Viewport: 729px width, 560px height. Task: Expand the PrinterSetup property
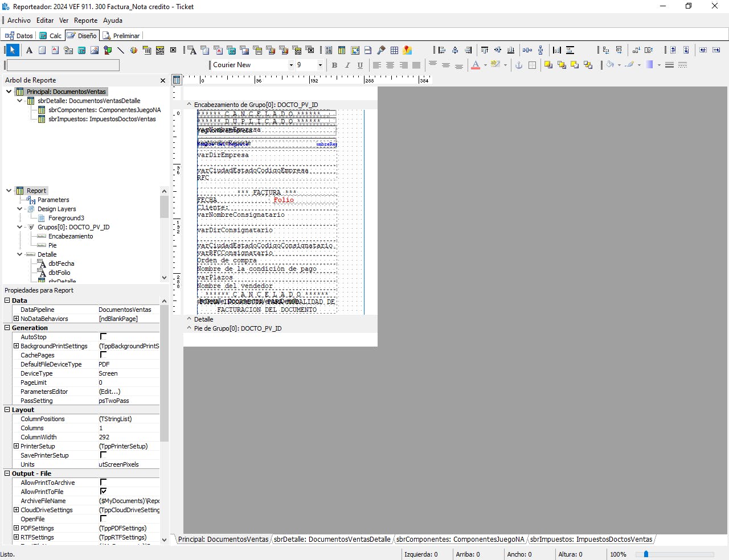pyautogui.click(x=16, y=446)
